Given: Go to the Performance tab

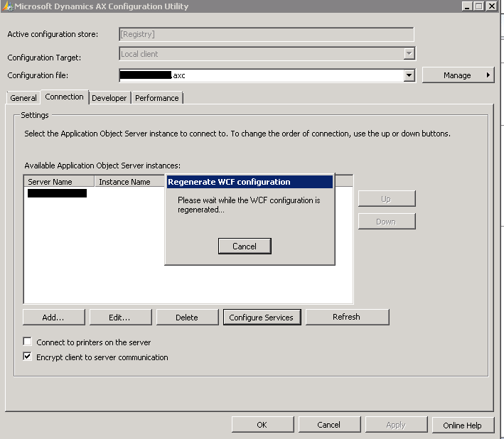Looking at the screenshot, I should pyautogui.click(x=157, y=98).
